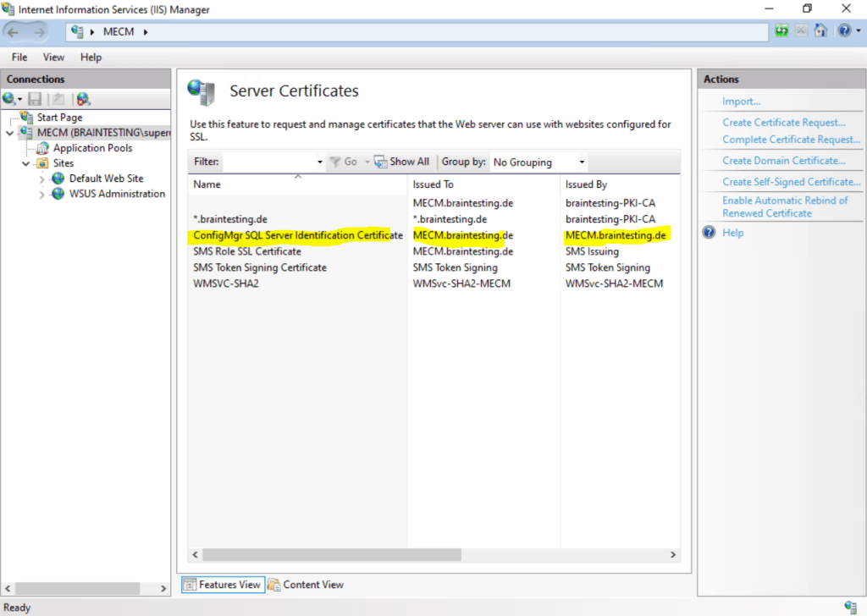This screenshot has height=616, width=867.
Task: Open the Go button dropdown arrow
Action: pos(367,162)
